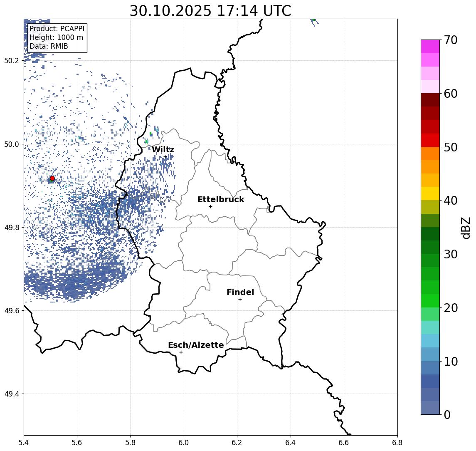Screen dimensions: 476x451
Task: Click the 'Product: PCAPPI' text
Action: point(57,29)
